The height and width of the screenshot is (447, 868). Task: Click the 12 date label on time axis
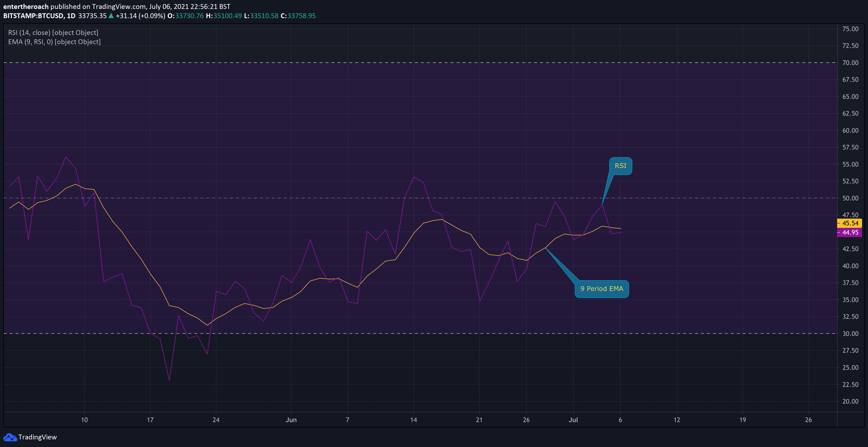tap(677, 420)
